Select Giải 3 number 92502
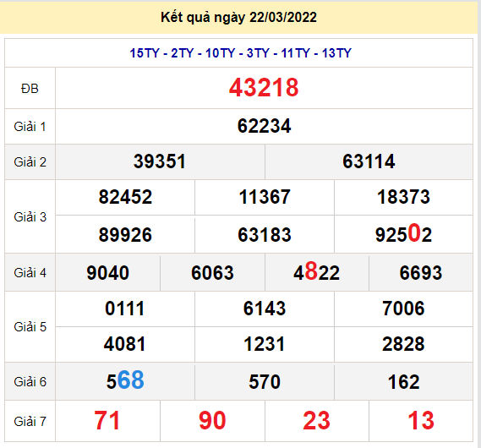The width and height of the screenshot is (481, 448). (403, 233)
